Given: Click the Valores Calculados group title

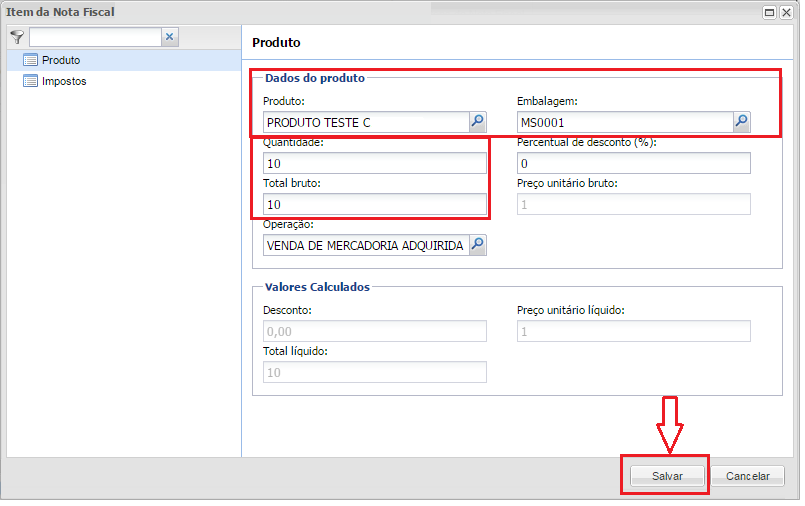Looking at the screenshot, I should click(x=317, y=287).
